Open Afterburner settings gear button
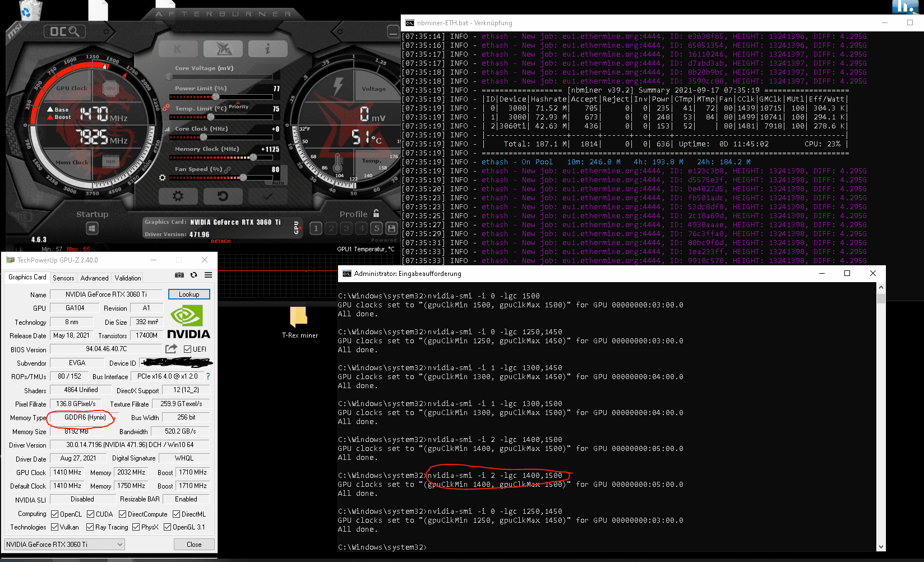 coord(178,196)
